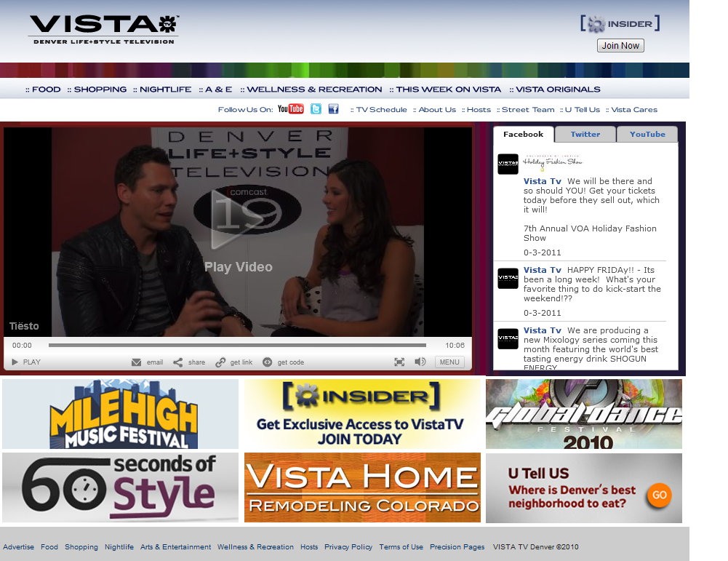Click the email envelope icon below video
The height and width of the screenshot is (561, 728).
click(136, 362)
